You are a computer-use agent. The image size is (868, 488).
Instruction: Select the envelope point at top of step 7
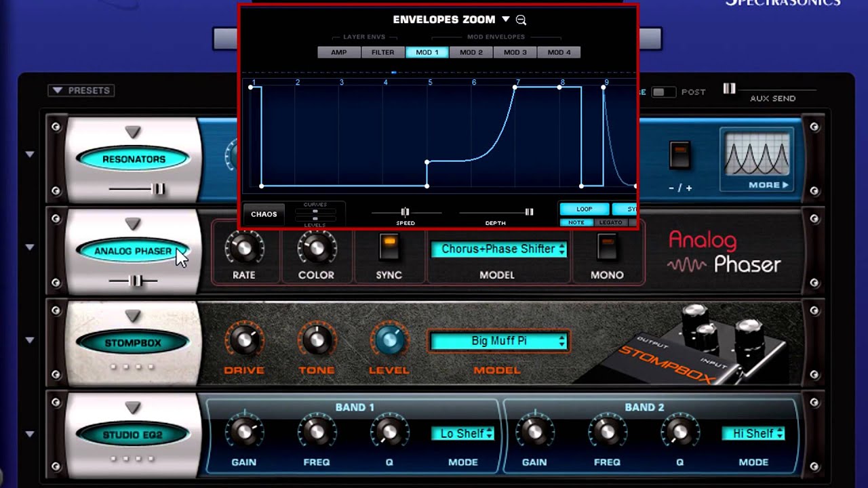pyautogui.click(x=515, y=87)
